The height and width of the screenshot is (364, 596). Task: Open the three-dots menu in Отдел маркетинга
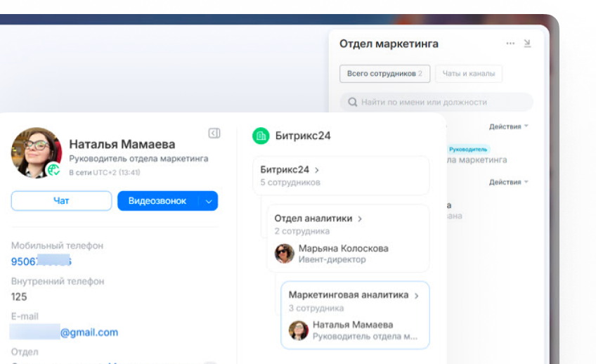[x=510, y=44]
